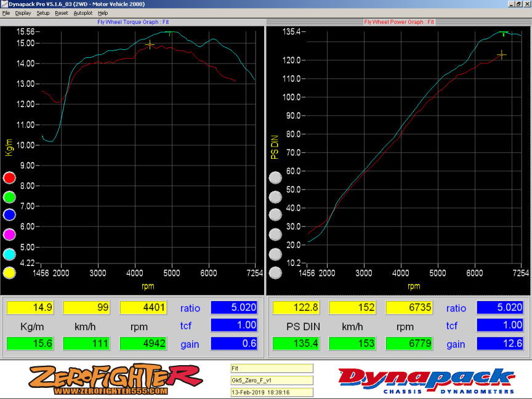
Task: Click the Reset menu item
Action: click(x=62, y=13)
